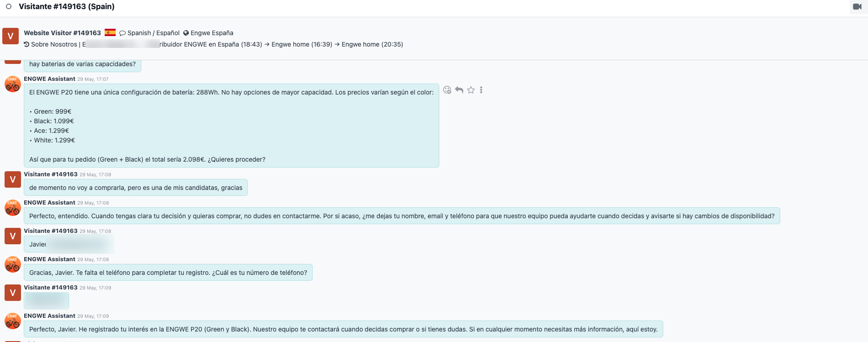Click the V avatar of the 17:09 visitor message
868x342 pixels.
[x=13, y=293]
